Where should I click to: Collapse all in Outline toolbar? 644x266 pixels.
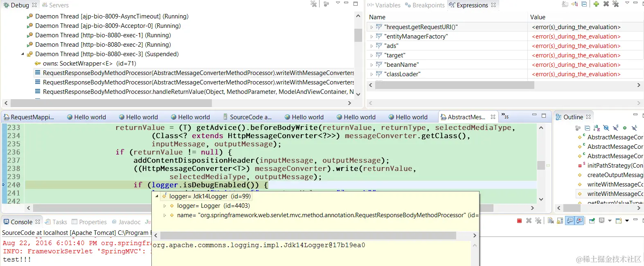(x=587, y=128)
